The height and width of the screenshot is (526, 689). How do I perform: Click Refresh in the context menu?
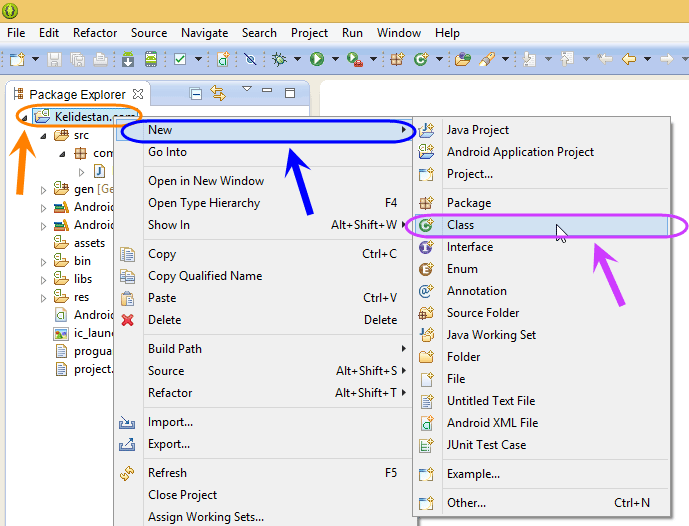tap(263, 473)
